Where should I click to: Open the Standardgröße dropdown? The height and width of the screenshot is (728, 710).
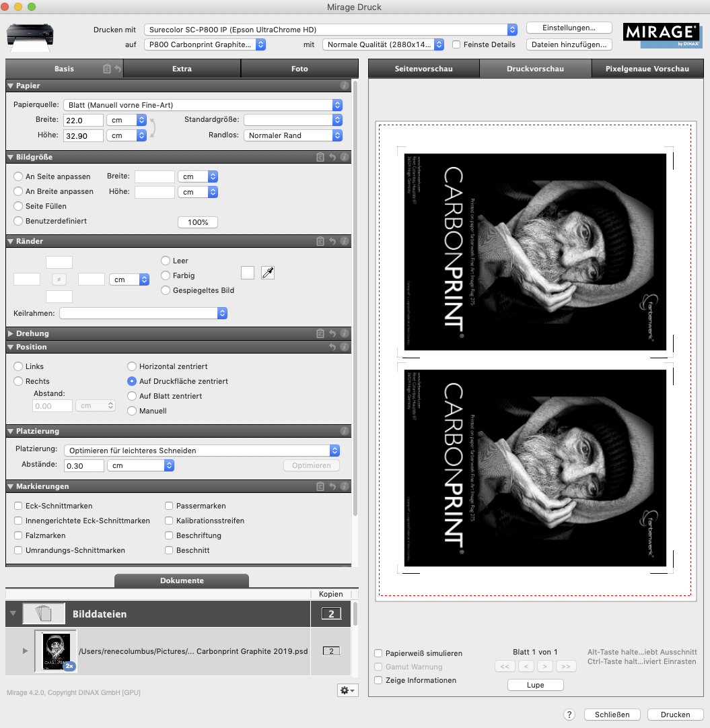click(x=293, y=120)
